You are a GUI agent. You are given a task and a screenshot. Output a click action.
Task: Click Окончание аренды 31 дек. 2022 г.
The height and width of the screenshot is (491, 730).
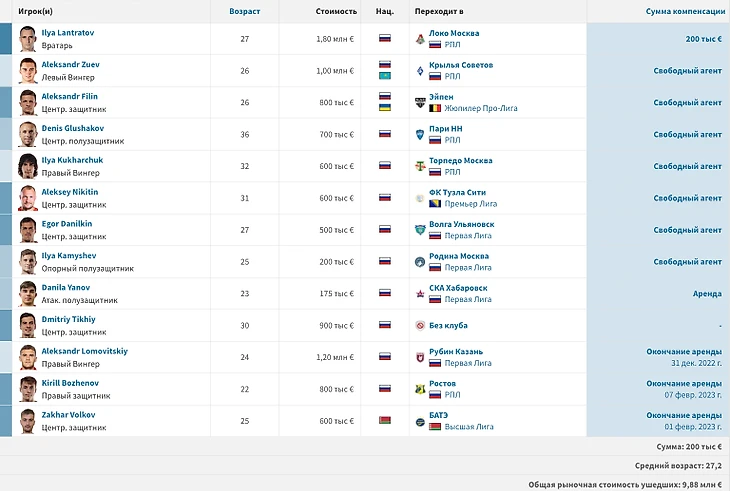pos(684,357)
